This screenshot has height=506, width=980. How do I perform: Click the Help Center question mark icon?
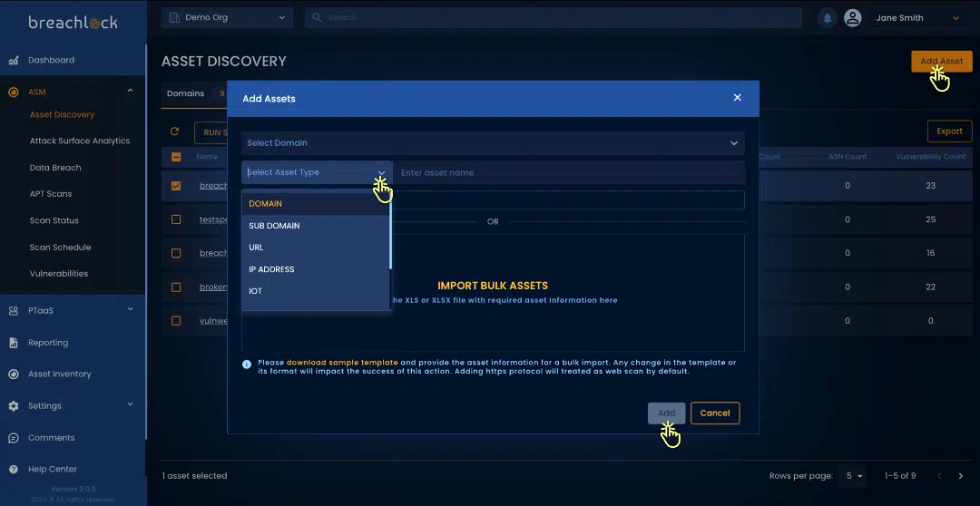tap(13, 469)
